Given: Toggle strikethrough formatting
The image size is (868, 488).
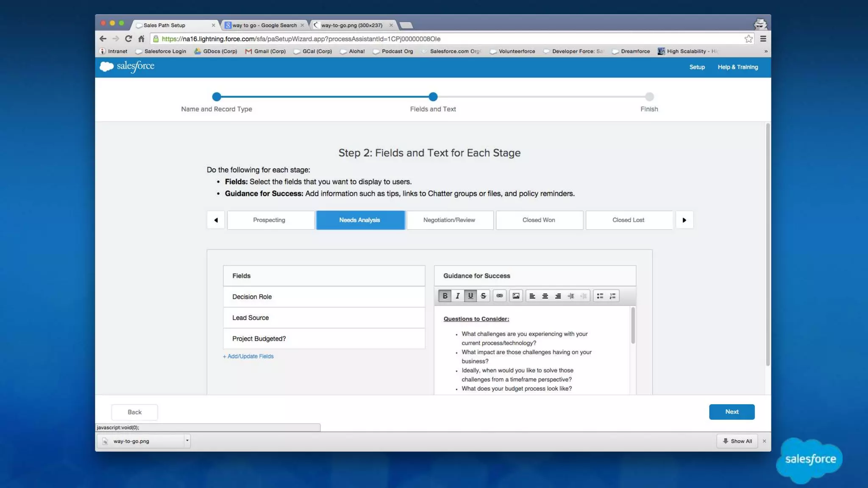Looking at the screenshot, I should [x=483, y=296].
